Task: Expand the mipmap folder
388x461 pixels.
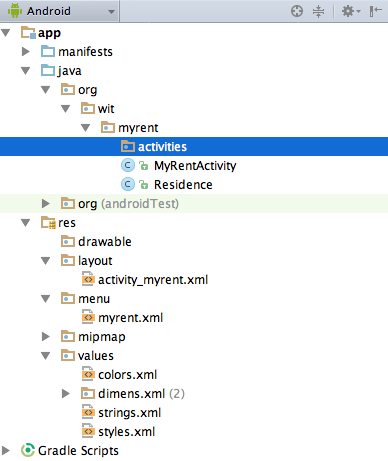Action: point(46,337)
